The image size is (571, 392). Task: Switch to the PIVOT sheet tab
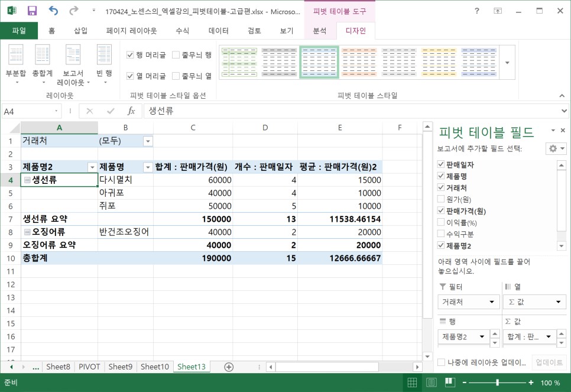pyautogui.click(x=89, y=367)
